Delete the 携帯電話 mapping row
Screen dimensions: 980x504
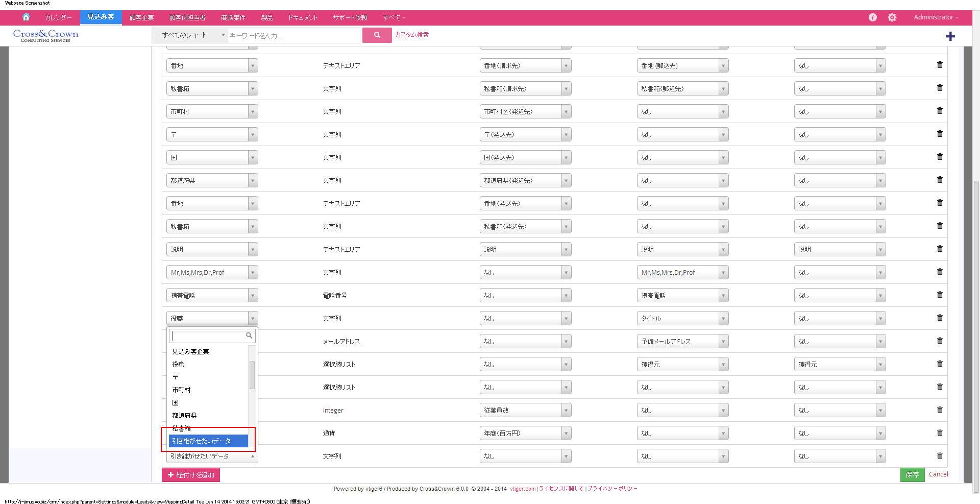click(x=939, y=295)
